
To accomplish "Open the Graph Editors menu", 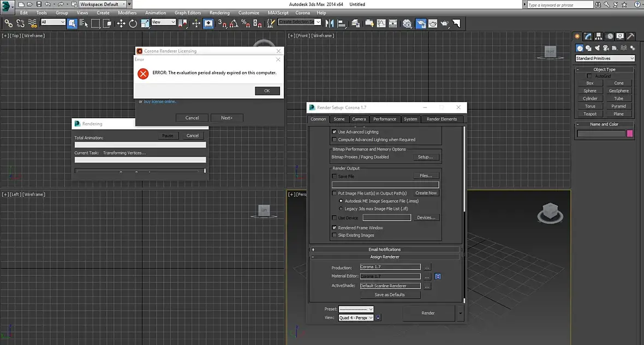I will (x=188, y=13).
